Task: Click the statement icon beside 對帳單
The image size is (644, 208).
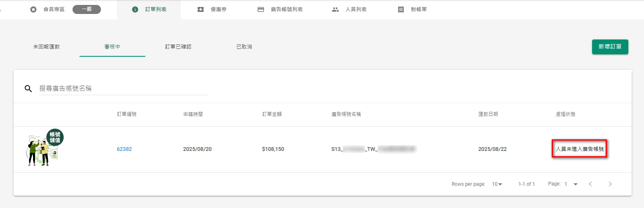Action: click(x=401, y=9)
